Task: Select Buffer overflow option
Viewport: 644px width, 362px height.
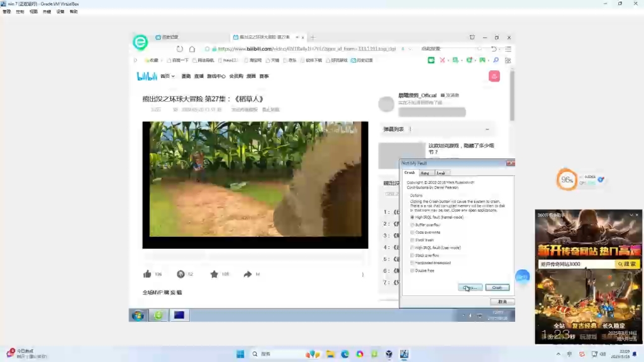Action: [426, 225]
